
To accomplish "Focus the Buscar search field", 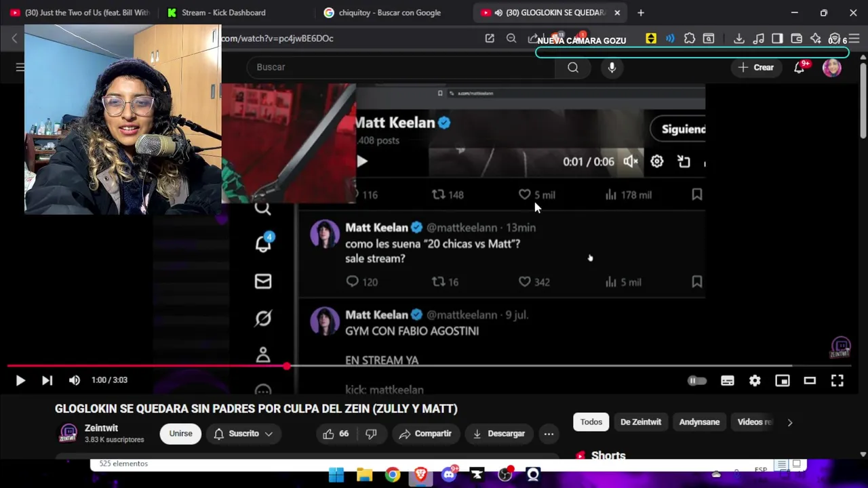I will (400, 67).
